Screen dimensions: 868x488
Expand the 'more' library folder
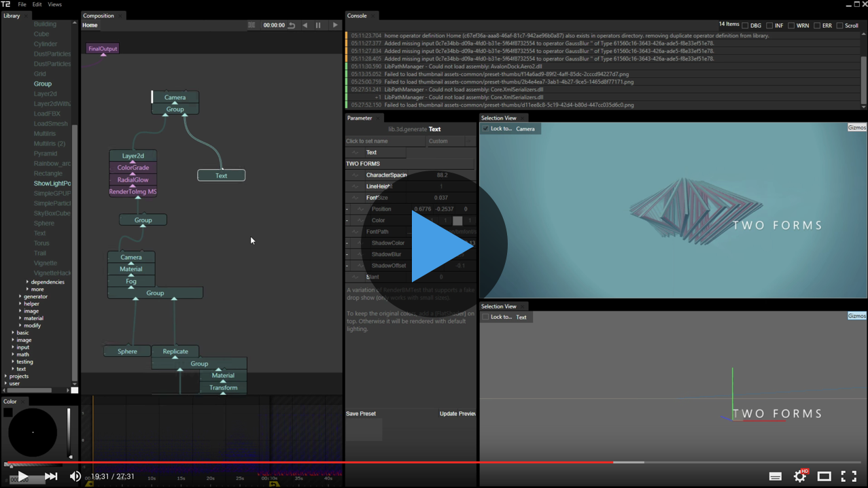tap(27, 290)
